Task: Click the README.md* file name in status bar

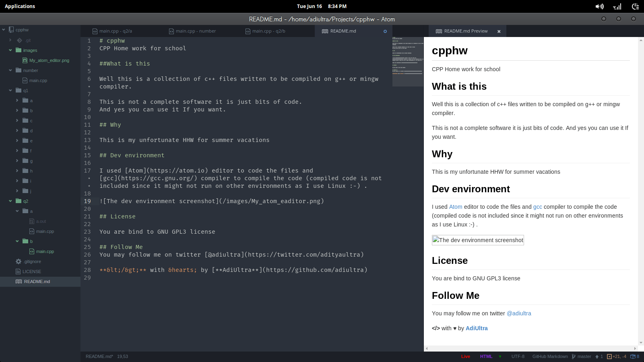Action: pos(99,356)
